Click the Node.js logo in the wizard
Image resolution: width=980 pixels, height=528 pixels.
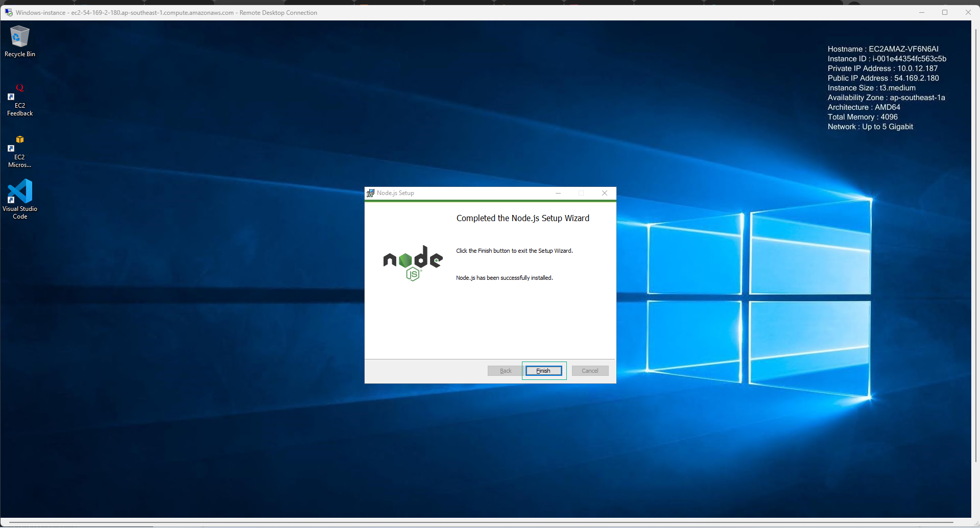[x=413, y=262]
